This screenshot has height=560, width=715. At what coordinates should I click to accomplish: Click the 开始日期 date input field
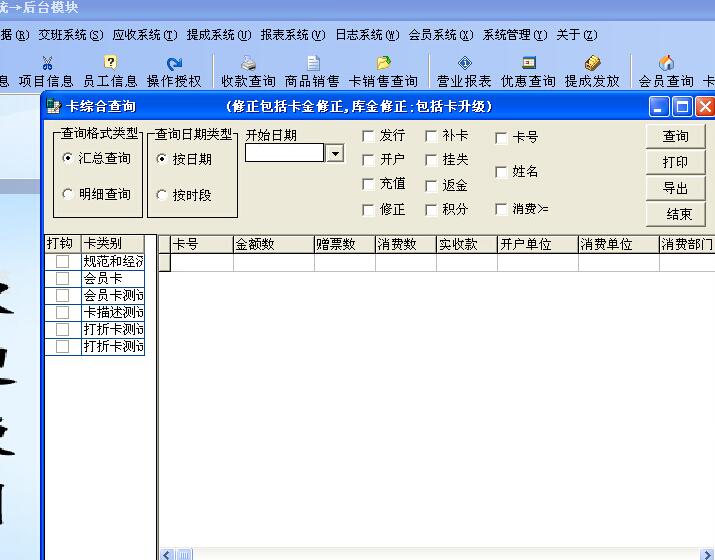coord(285,153)
